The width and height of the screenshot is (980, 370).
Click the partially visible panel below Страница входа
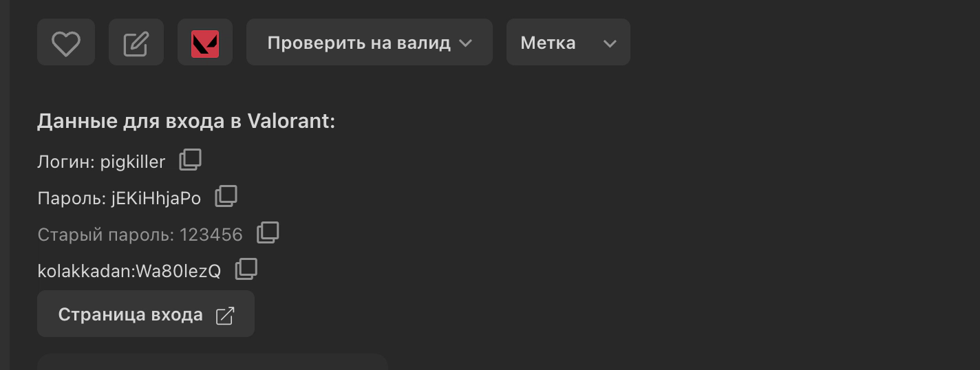tap(212, 362)
